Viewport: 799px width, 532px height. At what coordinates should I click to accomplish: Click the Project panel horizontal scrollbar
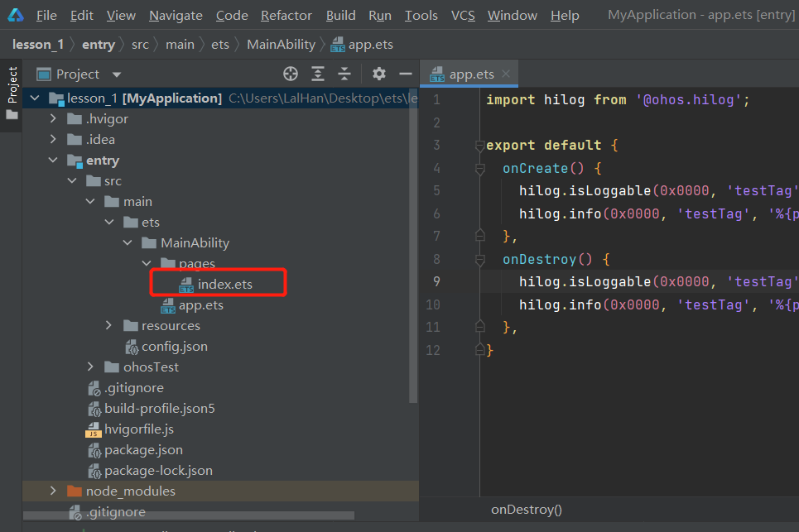pos(189,515)
